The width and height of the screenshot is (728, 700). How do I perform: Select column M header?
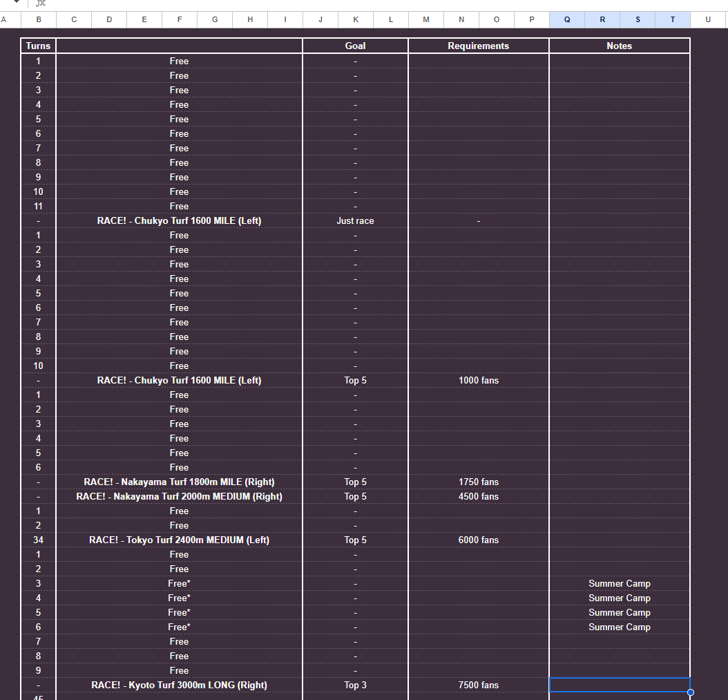(426, 19)
